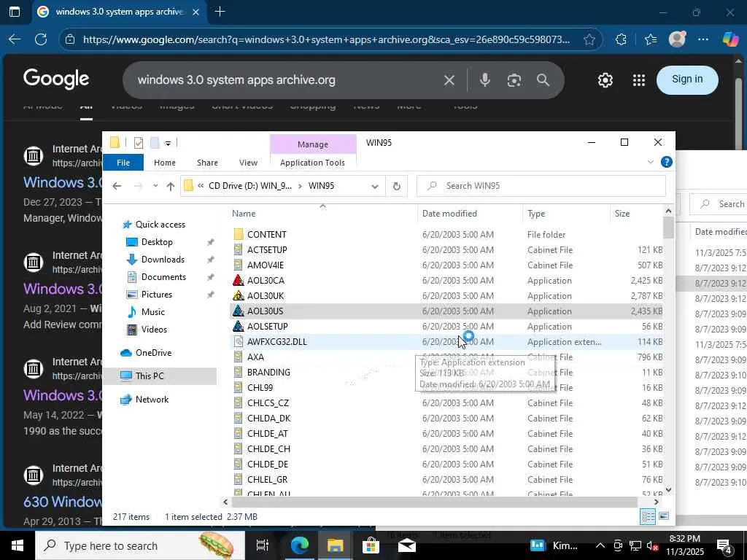
Task: Show hidden system tray icons
Action: pyautogui.click(x=600, y=545)
